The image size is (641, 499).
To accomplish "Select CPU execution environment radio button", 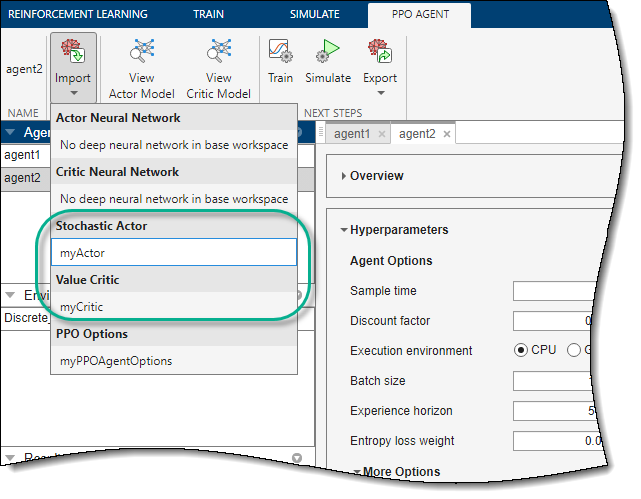I will 520,350.
